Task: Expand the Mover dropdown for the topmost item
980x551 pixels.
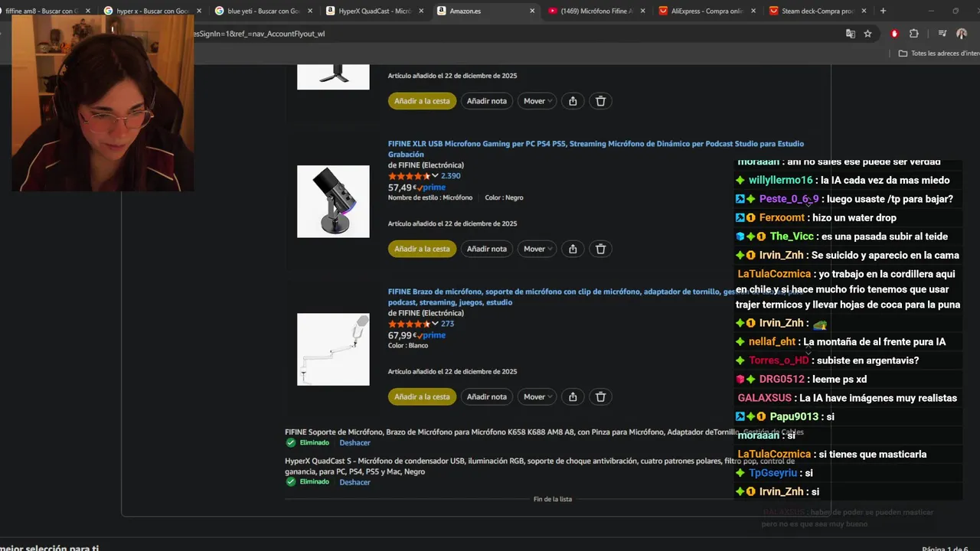Action: pyautogui.click(x=537, y=101)
